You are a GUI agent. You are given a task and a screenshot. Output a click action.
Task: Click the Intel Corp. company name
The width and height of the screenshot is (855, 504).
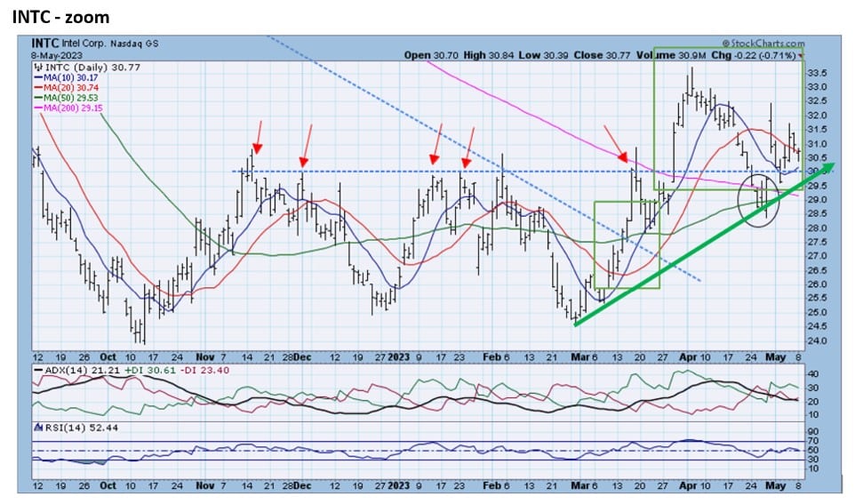(84, 44)
